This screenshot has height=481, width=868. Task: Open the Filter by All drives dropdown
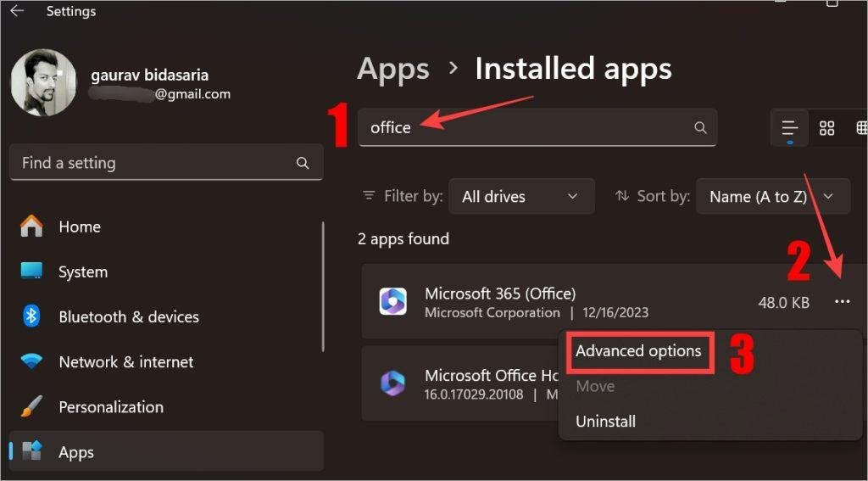(521, 196)
